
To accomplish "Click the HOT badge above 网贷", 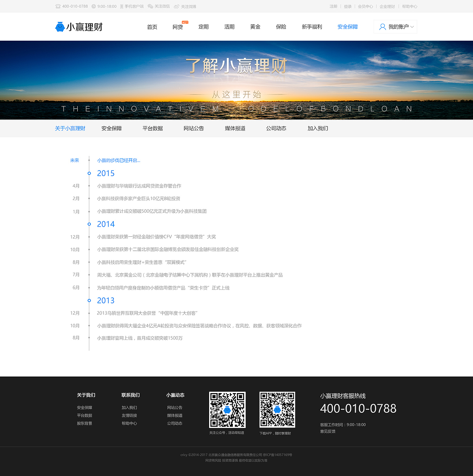I will point(185,22).
